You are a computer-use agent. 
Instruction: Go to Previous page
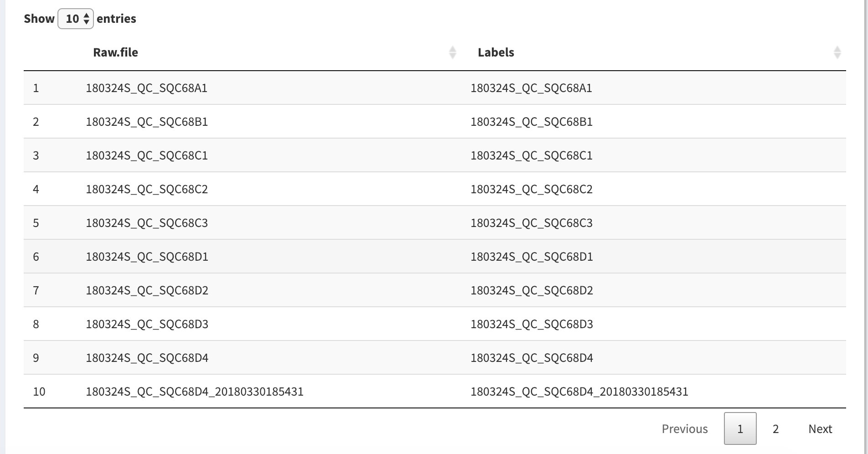(685, 428)
